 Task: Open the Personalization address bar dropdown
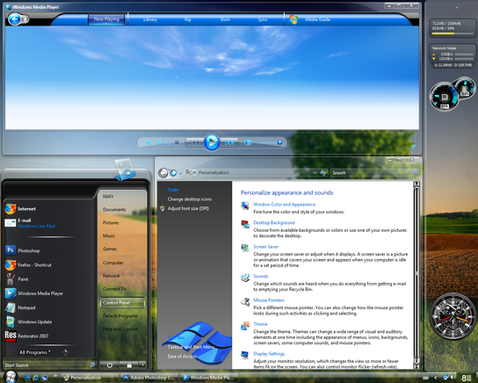coord(314,173)
